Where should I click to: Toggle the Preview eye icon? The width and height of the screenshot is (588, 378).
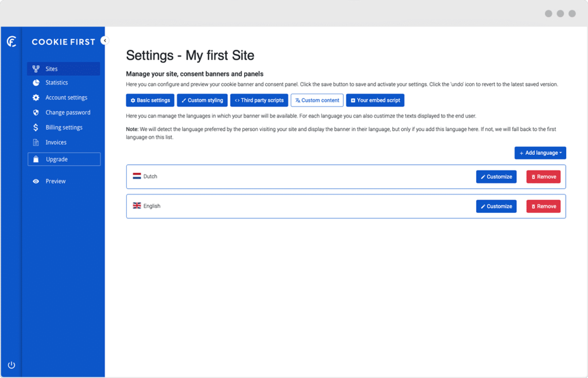[x=36, y=181]
